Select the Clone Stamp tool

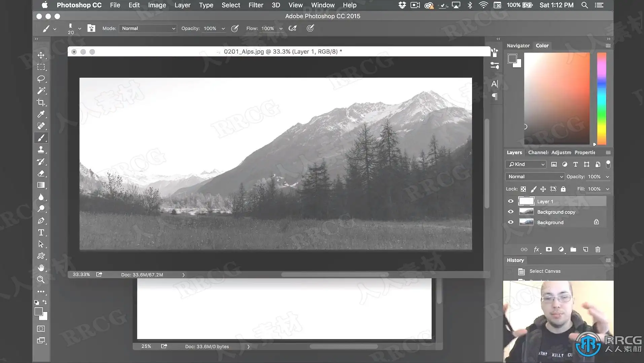tap(41, 150)
